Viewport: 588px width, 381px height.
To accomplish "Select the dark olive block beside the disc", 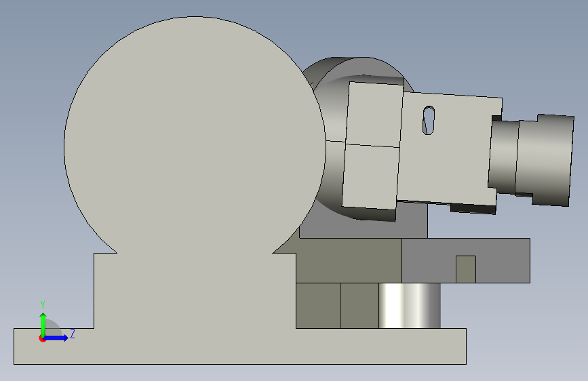I will 349,260.
